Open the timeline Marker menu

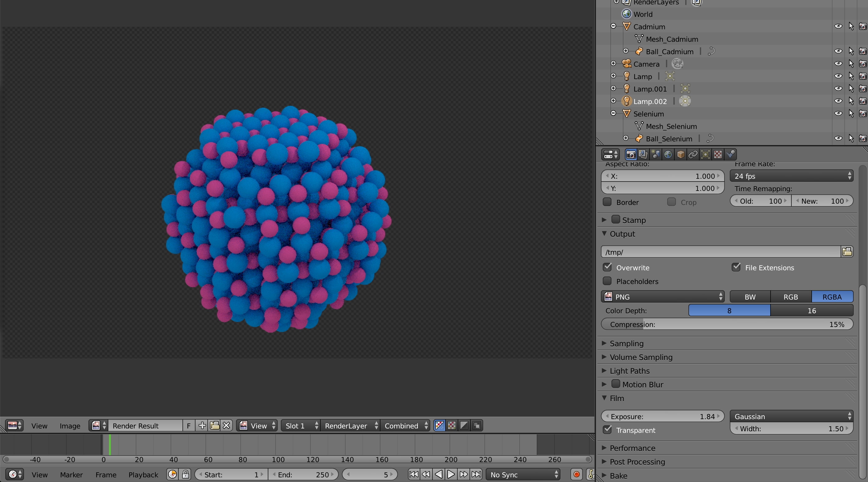pyautogui.click(x=71, y=475)
